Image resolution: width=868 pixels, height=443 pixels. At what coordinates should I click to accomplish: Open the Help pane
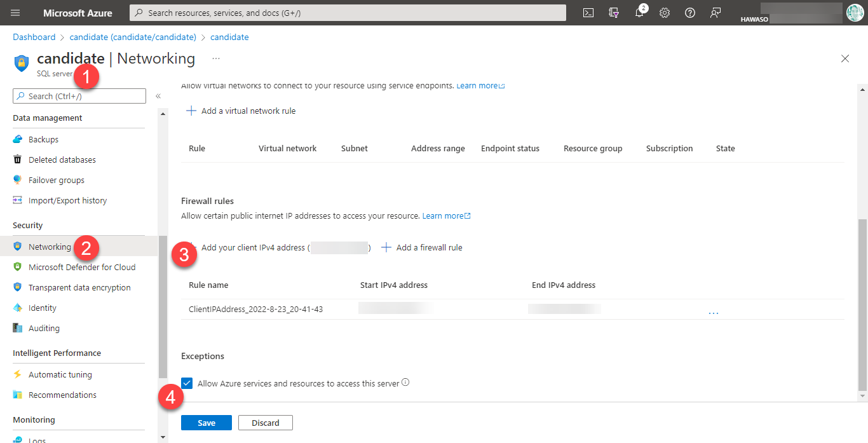coord(689,12)
